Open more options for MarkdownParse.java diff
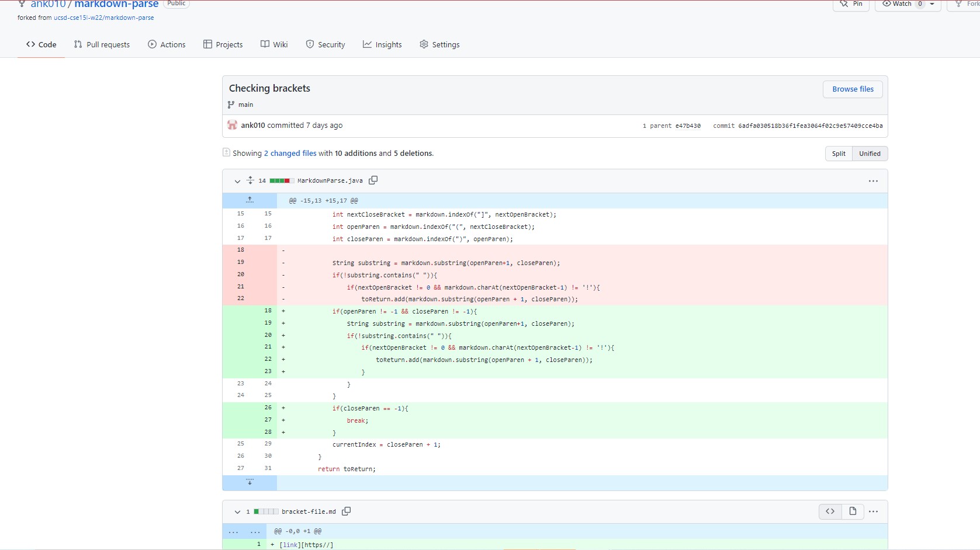This screenshot has width=980, height=550. [x=873, y=181]
